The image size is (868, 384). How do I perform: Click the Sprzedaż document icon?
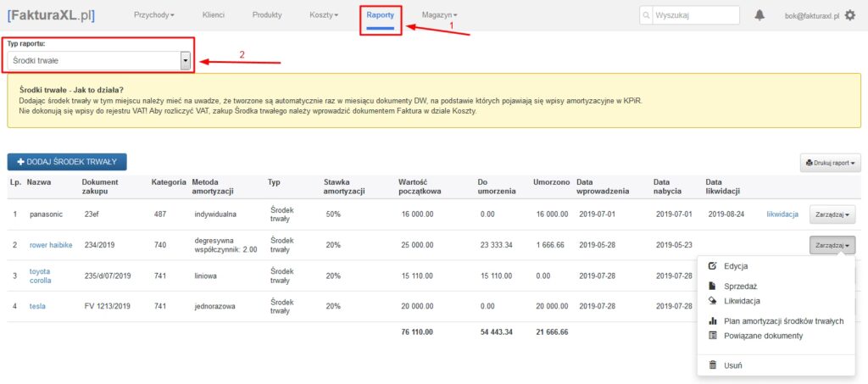(712, 287)
